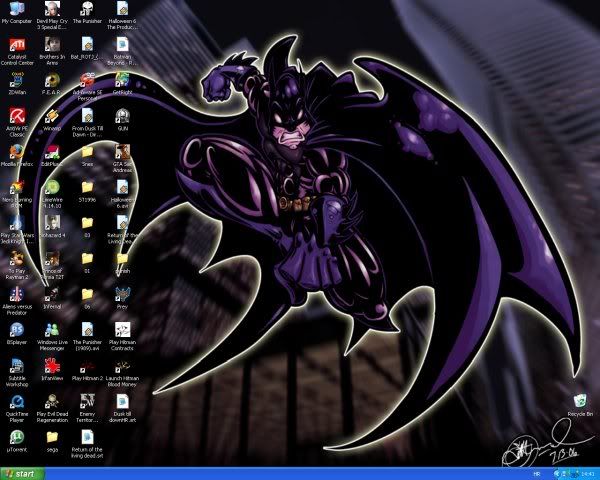Open the Recycle Bin

click(x=580, y=405)
